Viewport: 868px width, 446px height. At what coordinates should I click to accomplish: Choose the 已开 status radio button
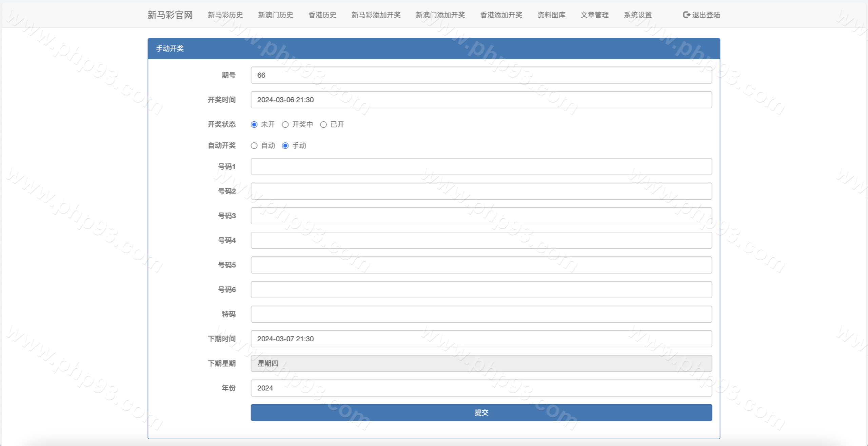tap(323, 125)
